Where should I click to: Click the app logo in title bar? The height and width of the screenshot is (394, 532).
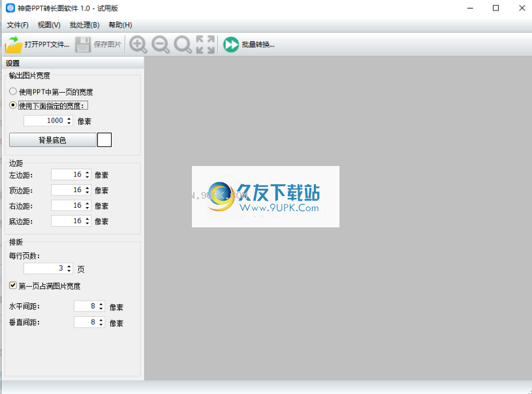pyautogui.click(x=10, y=8)
